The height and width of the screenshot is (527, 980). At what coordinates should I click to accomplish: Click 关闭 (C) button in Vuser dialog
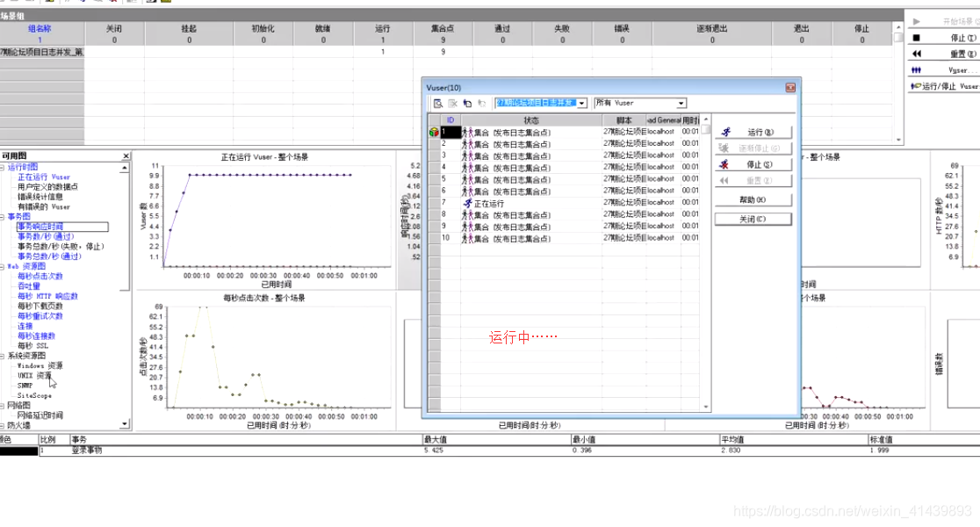[x=753, y=220]
